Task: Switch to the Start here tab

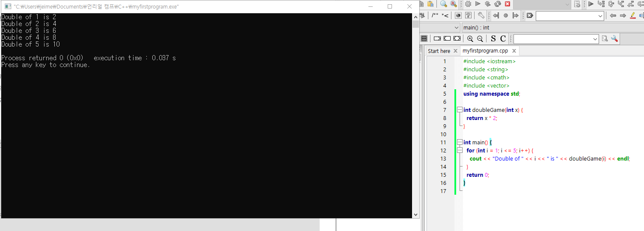Action: pos(439,51)
